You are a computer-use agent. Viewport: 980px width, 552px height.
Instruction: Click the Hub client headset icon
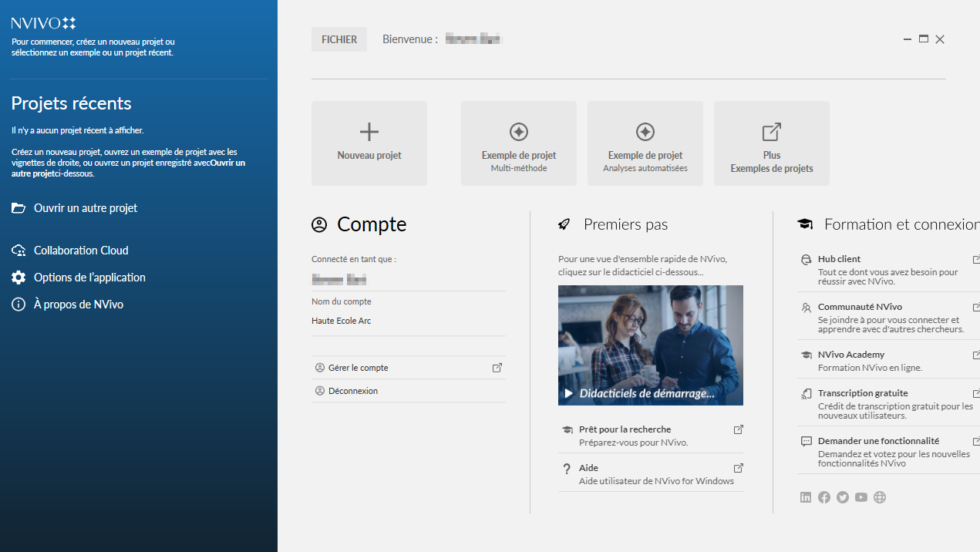pos(807,260)
